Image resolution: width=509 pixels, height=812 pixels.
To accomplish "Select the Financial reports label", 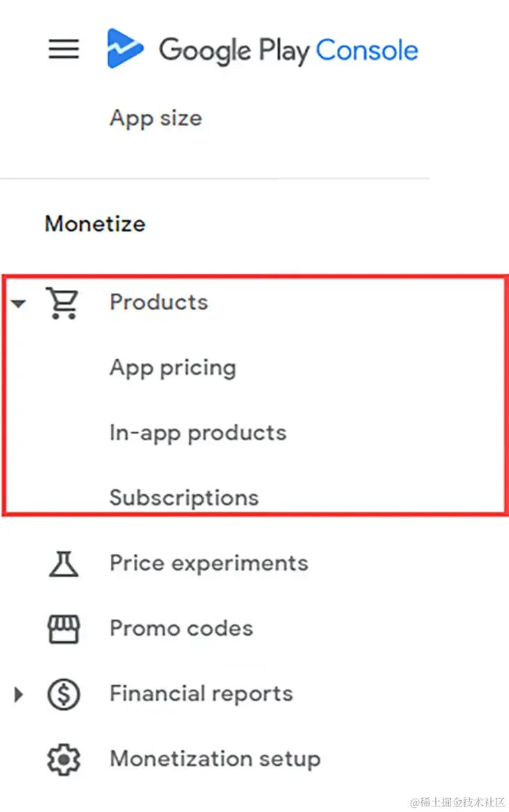I will tap(201, 694).
